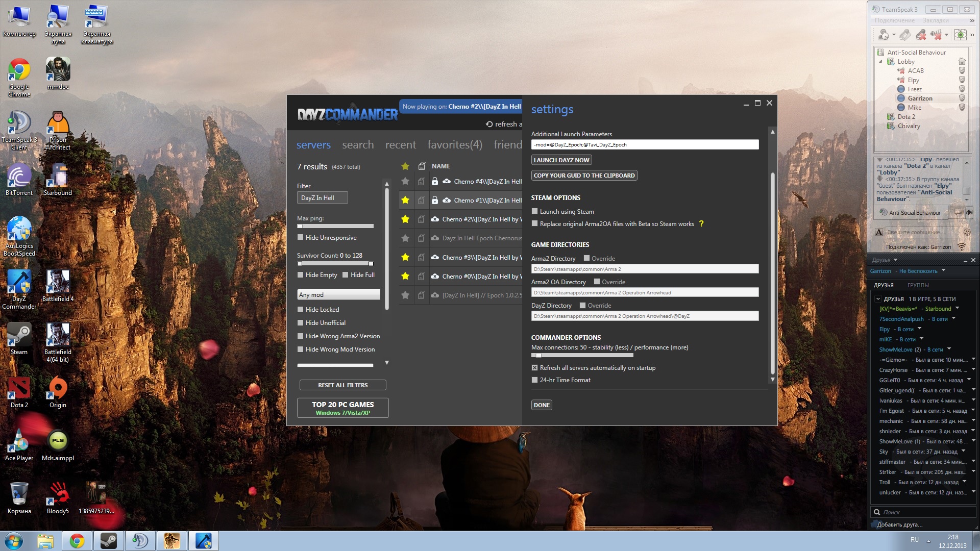Viewport: 980px width, 551px height.
Task: Open away status dropdown arrow in TeamSpeak
Action: (x=894, y=35)
